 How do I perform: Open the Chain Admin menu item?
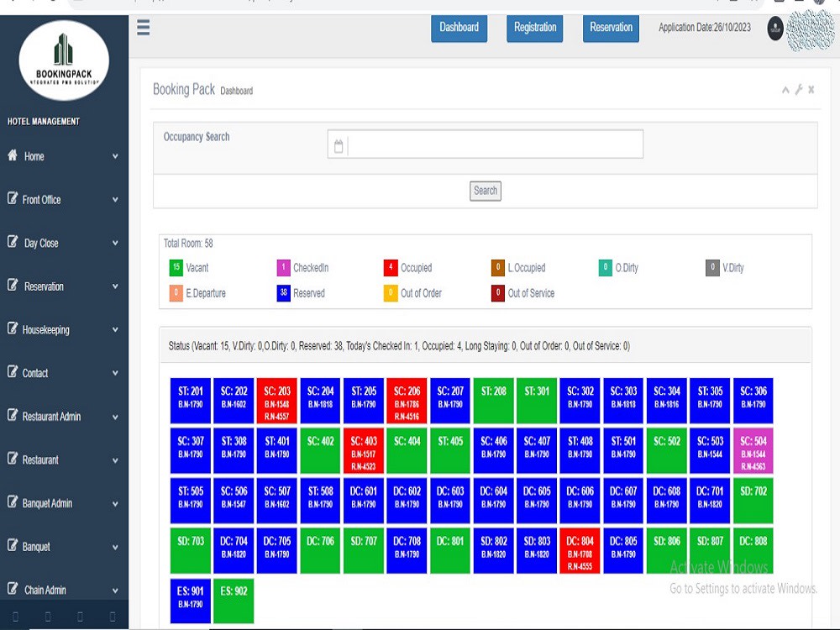[64, 591]
